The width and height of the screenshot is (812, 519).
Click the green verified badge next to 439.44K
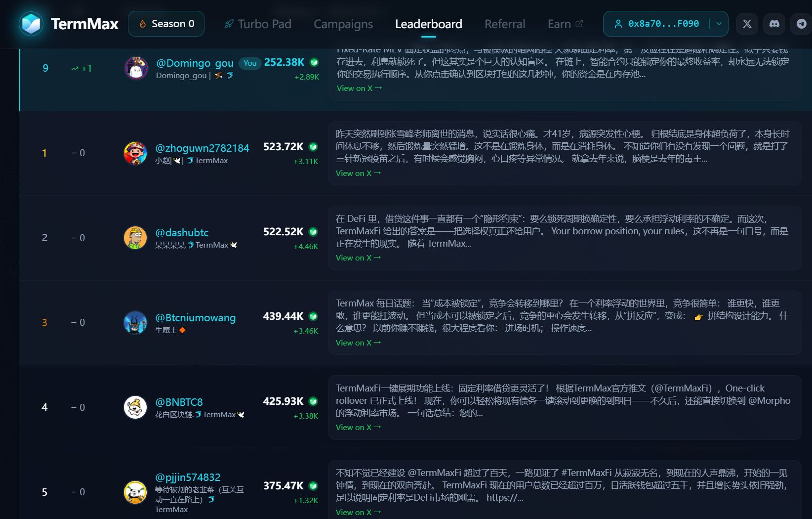pyautogui.click(x=313, y=316)
